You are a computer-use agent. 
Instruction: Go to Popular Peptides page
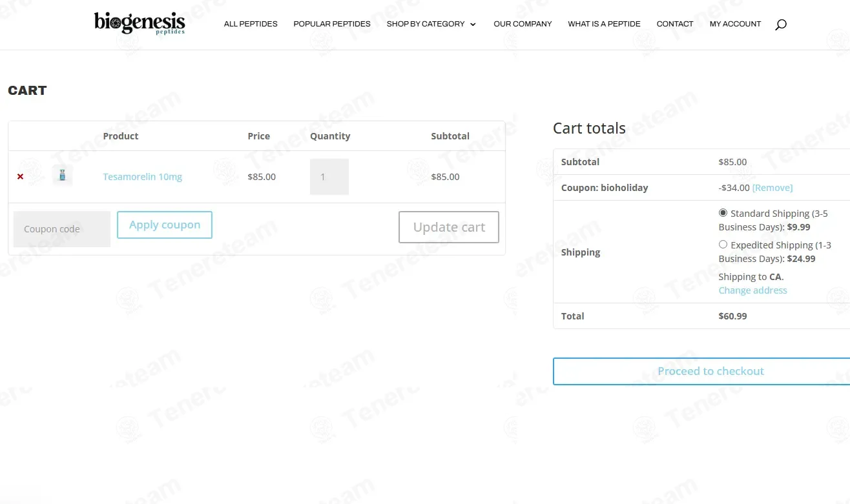pos(332,24)
